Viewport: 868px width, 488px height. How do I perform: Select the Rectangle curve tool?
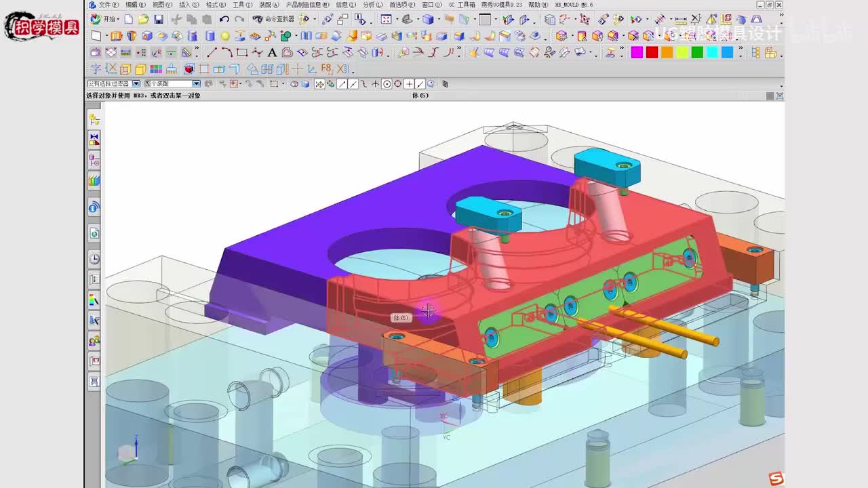click(242, 52)
